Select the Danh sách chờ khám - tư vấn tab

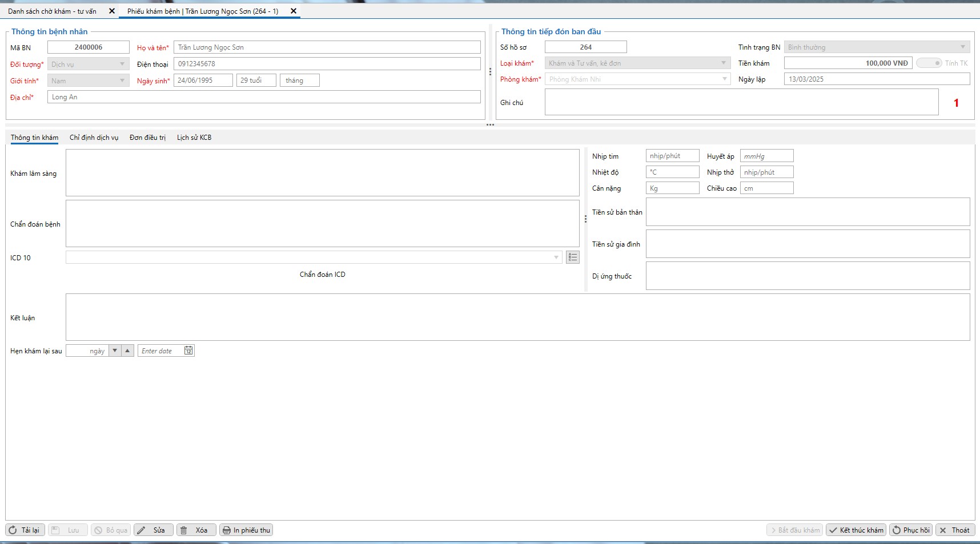pos(53,11)
